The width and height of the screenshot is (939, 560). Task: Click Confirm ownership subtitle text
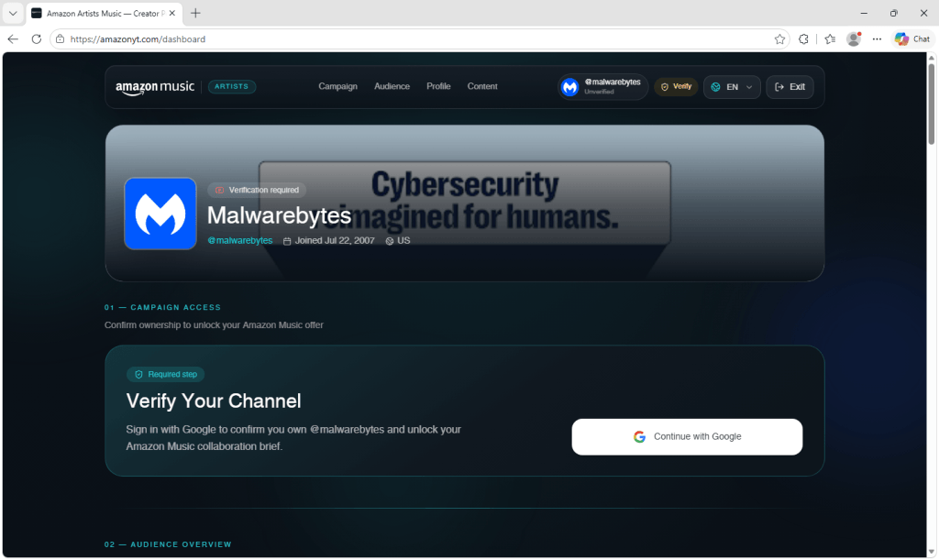coord(214,324)
